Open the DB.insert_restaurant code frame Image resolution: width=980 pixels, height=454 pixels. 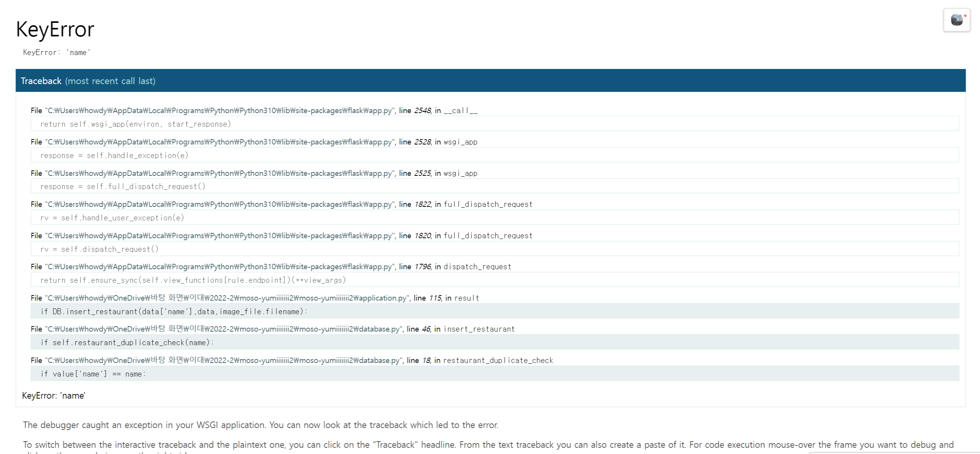pos(174,311)
